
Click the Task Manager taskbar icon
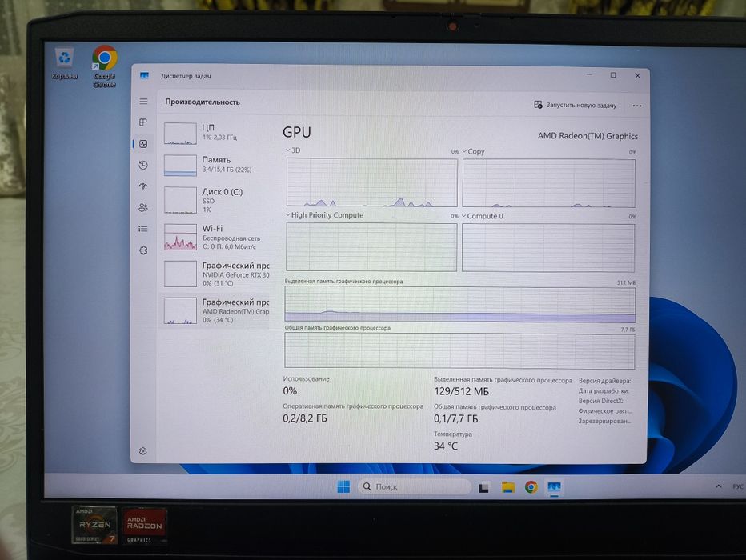554,487
